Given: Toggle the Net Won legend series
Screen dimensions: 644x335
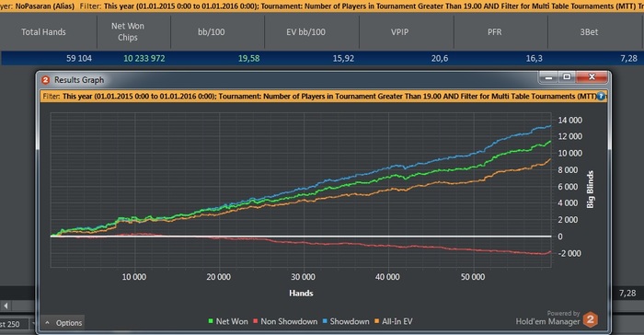Looking at the screenshot, I should [228, 321].
